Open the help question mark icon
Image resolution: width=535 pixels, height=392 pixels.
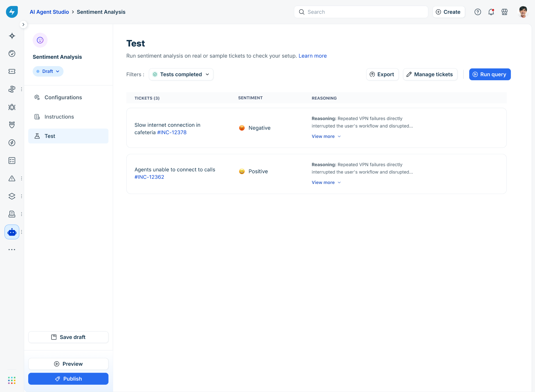click(x=478, y=12)
